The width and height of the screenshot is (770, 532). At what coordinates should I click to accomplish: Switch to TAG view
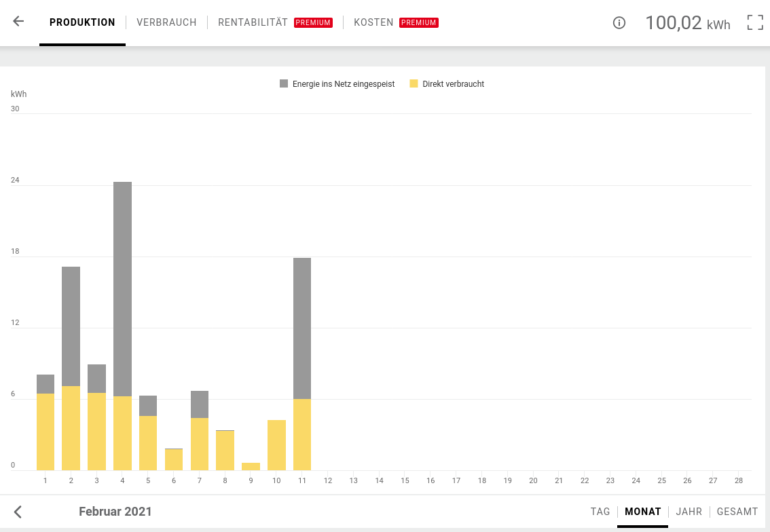pos(600,512)
